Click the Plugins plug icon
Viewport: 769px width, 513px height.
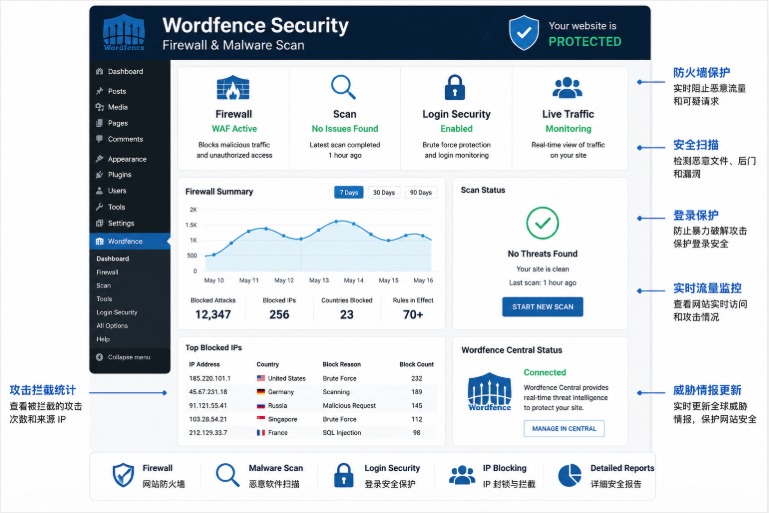pos(100,175)
